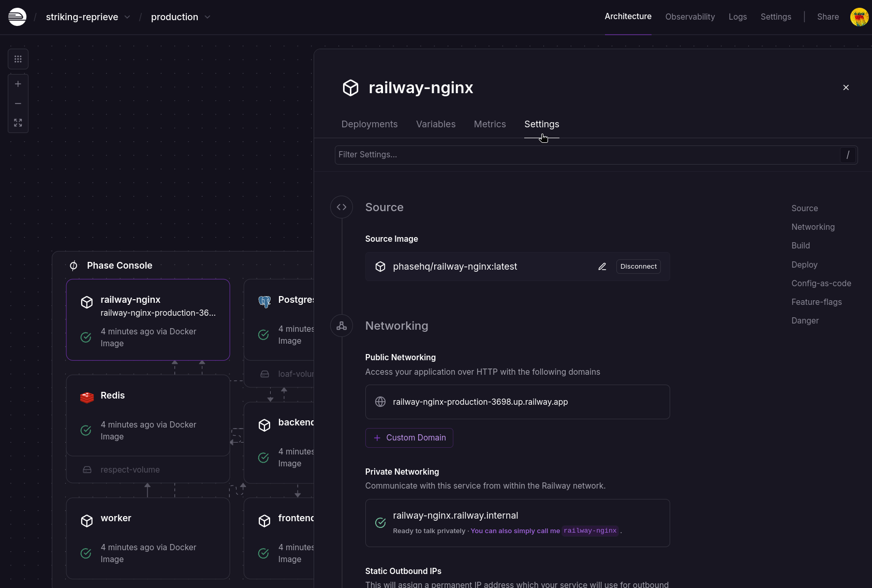Zoom in on the canvas

[x=18, y=84]
